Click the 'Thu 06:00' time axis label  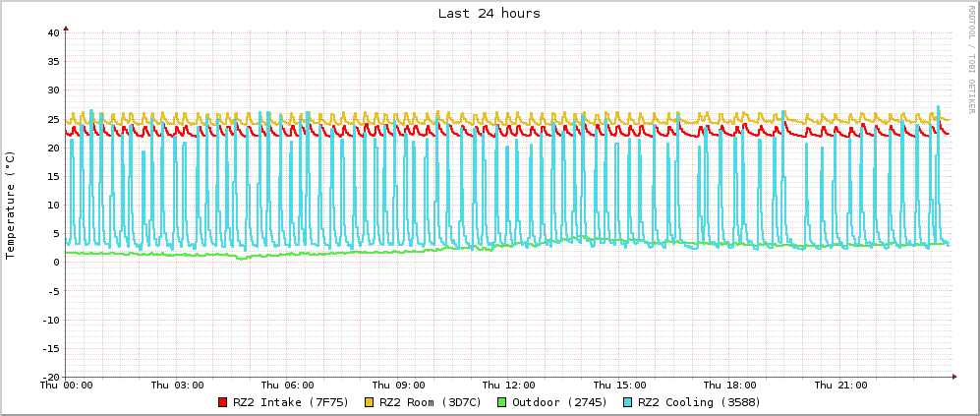click(x=287, y=386)
